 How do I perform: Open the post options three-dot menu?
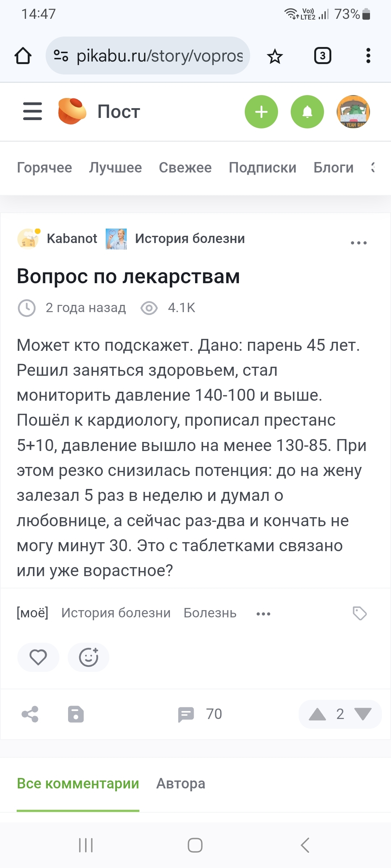(x=358, y=243)
